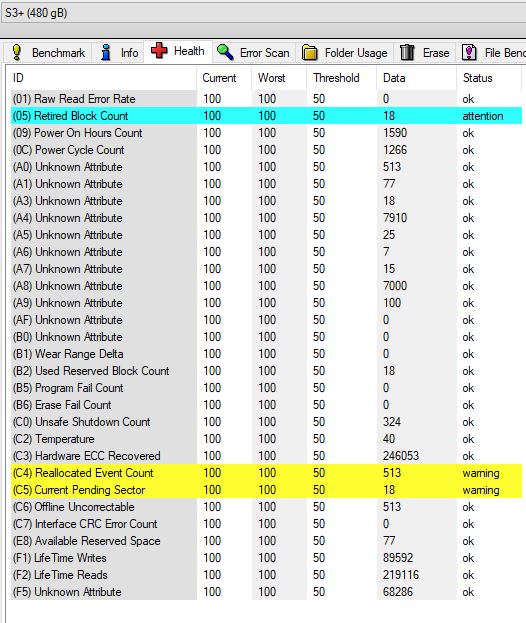The height and width of the screenshot is (623, 526).
Task: Select the (A0) Unknown Attribute row
Action: [x=266, y=167]
